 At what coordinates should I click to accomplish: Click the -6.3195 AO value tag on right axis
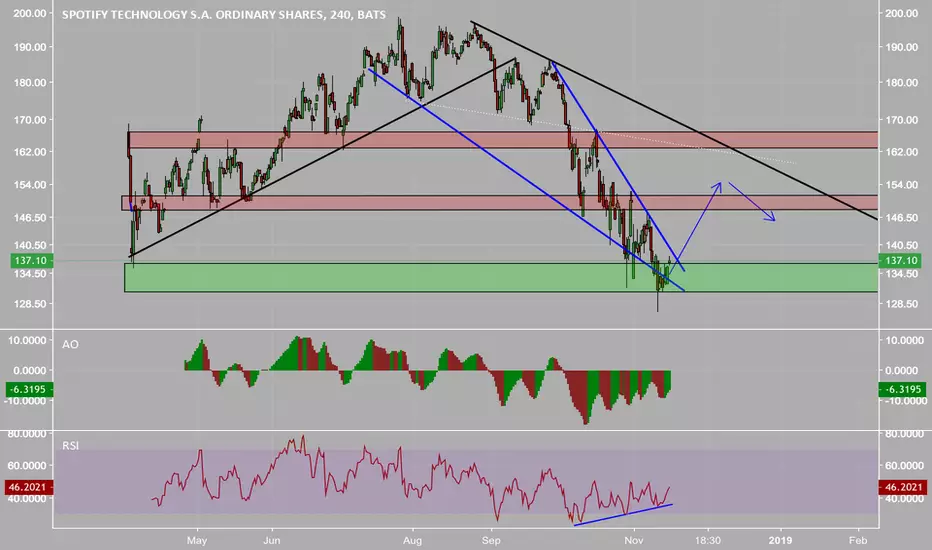click(902, 389)
